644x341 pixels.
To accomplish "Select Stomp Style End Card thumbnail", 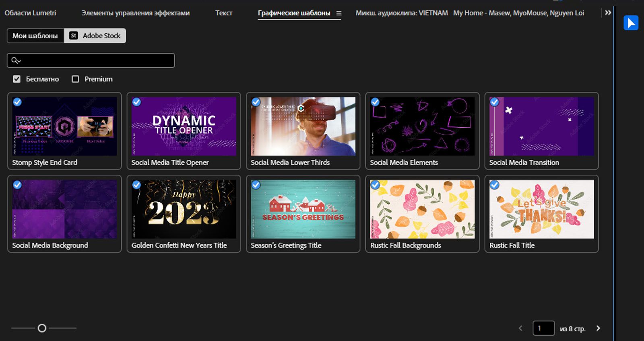I will click(x=65, y=126).
